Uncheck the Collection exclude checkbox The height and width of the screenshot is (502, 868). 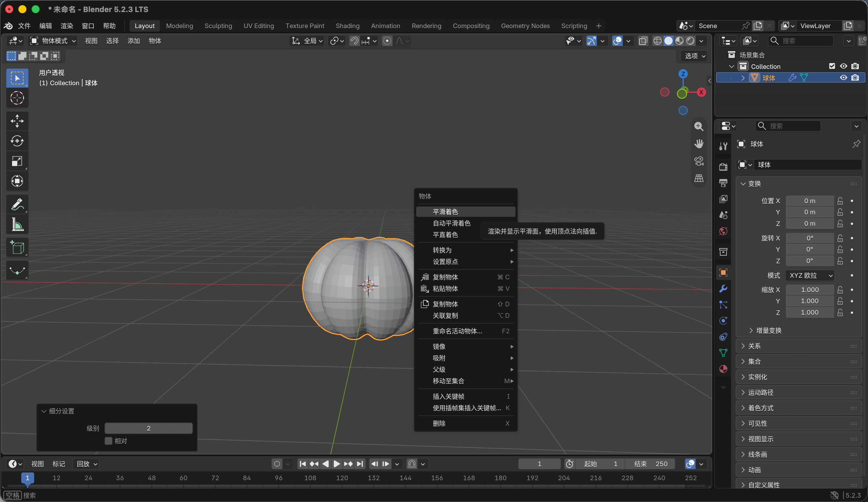point(832,66)
